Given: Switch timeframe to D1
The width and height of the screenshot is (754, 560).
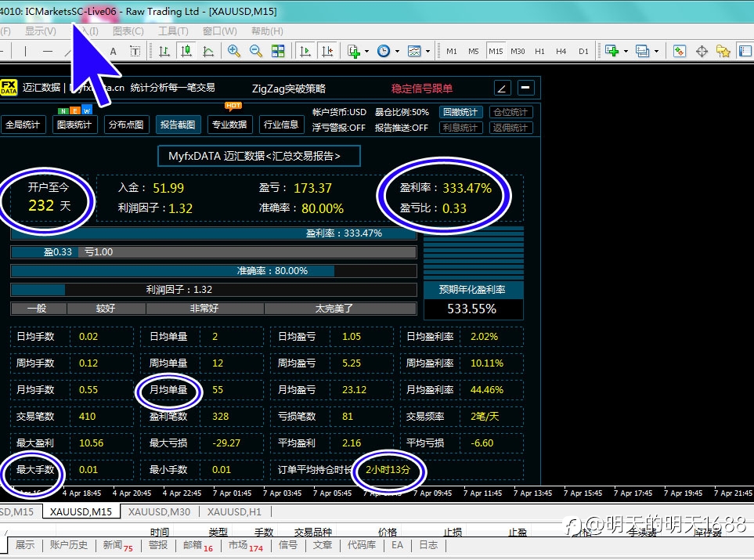Looking at the screenshot, I should [583, 51].
